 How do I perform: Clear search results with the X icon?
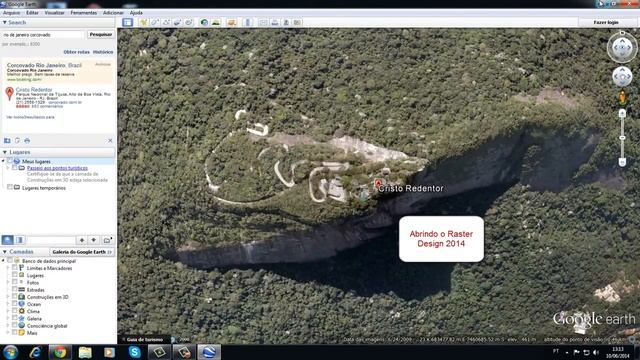click(x=110, y=140)
